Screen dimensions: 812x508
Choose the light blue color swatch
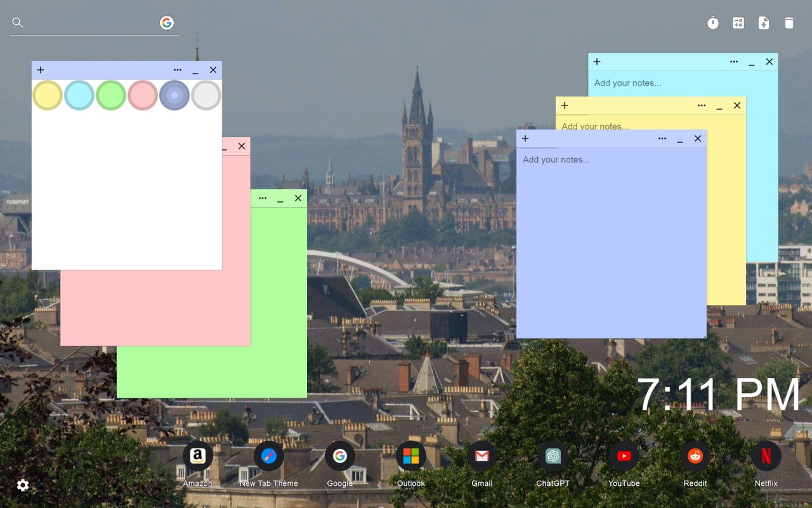click(79, 95)
